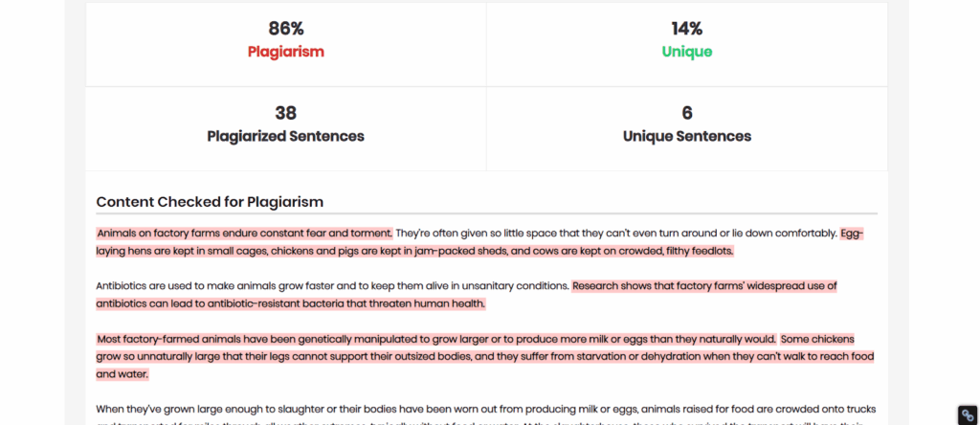Viewport: 980px width, 425px height.
Task: Click the 14% unique score
Action: (687, 29)
